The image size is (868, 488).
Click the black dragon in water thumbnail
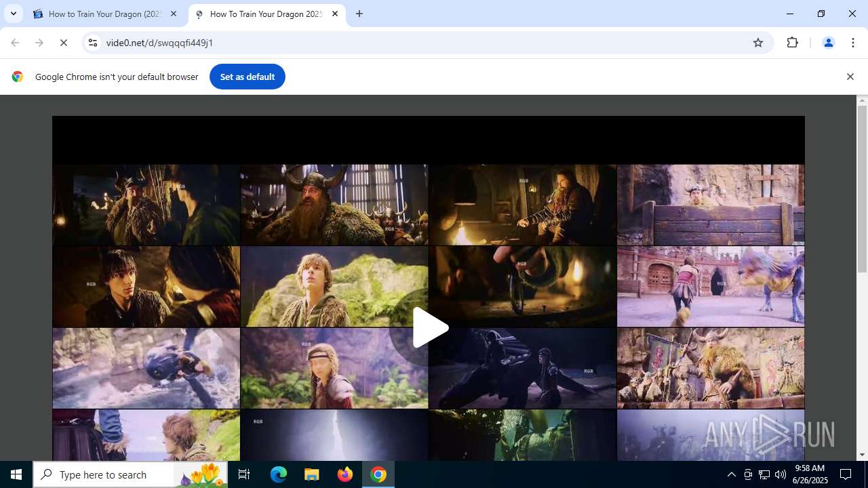click(x=146, y=369)
